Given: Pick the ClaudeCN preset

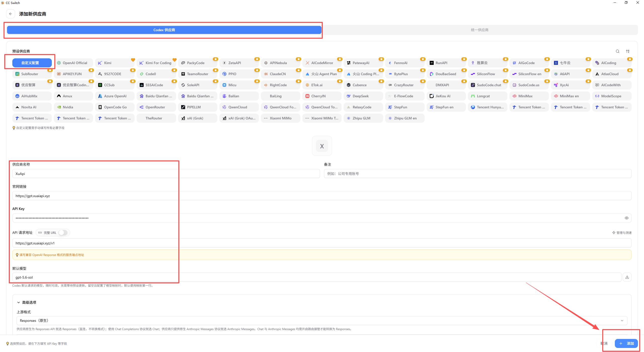Looking at the screenshot, I should pyautogui.click(x=280, y=74).
